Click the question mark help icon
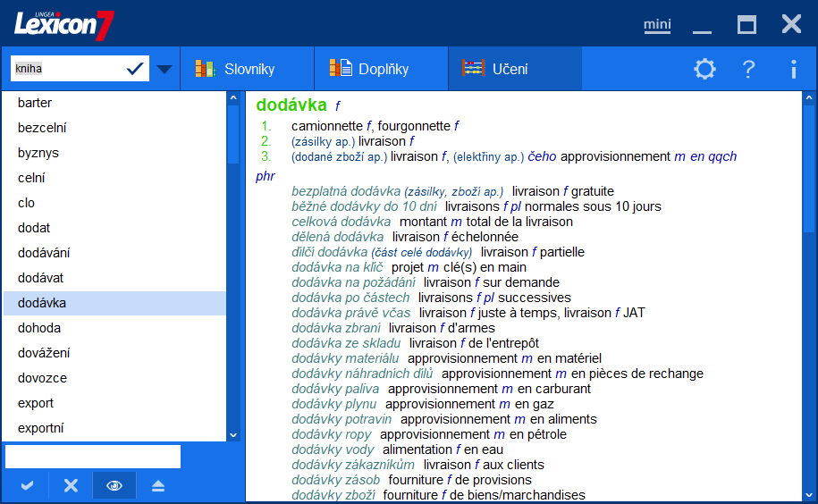 (749, 69)
